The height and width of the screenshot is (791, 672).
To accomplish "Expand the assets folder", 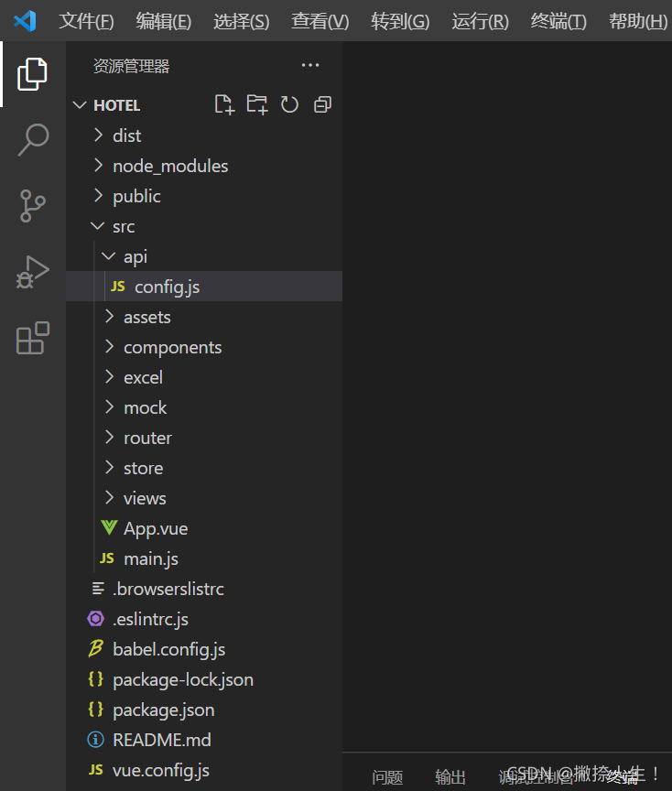I will coord(109,316).
